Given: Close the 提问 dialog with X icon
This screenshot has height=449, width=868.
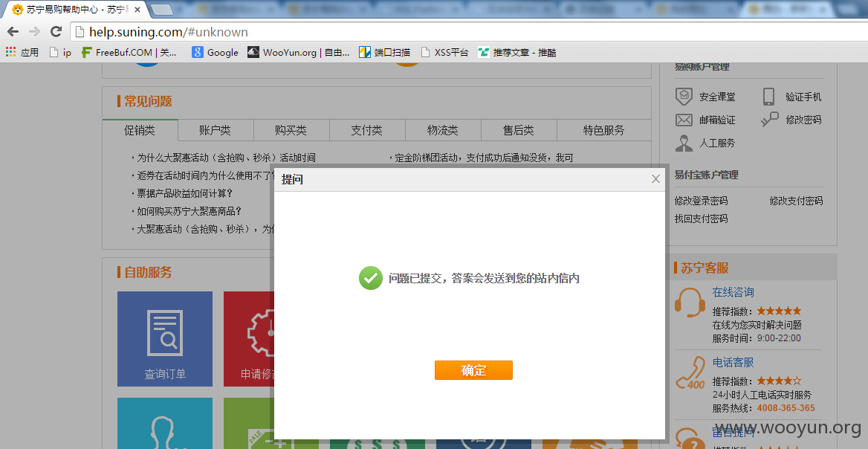Looking at the screenshot, I should point(656,179).
